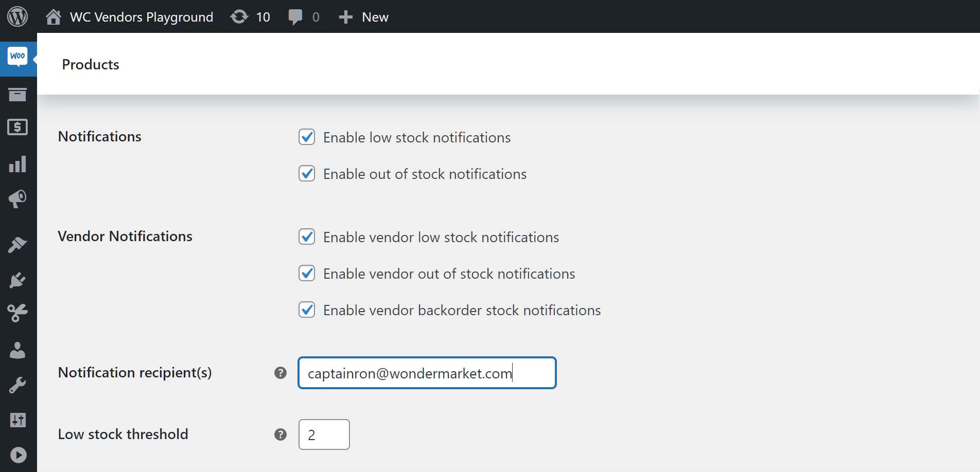Open the Users person icon
This screenshot has width=980, height=472.
(17, 350)
